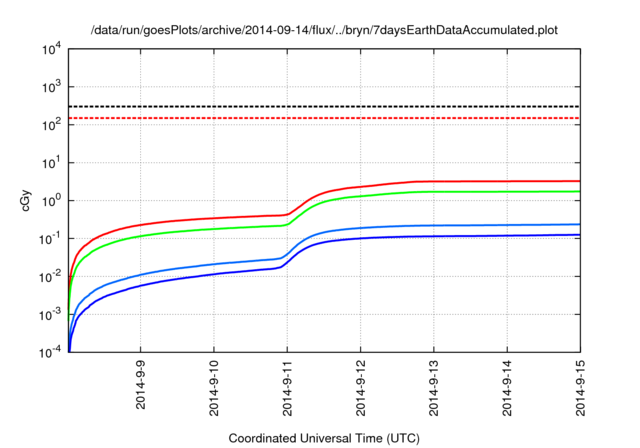Click the x-axis date label 2014-9-15
Screen dimensions: 640x448
[x=580, y=388]
